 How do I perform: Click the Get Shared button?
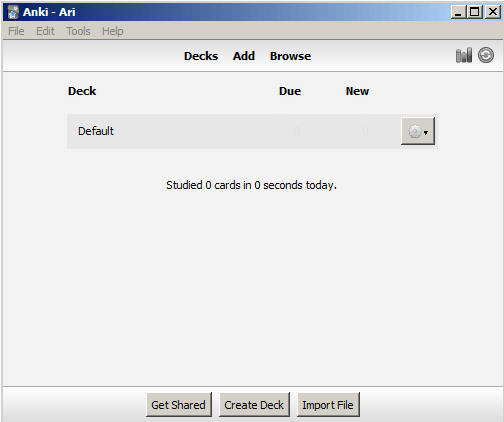point(179,405)
